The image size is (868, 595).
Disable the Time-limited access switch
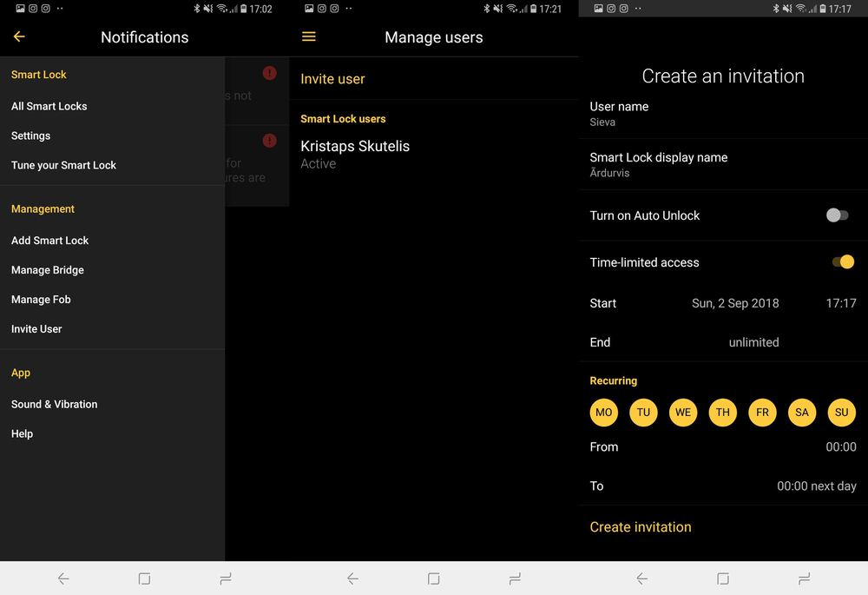tap(843, 261)
